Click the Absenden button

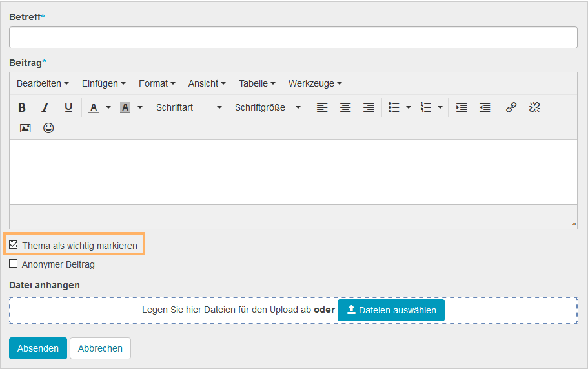pyautogui.click(x=38, y=348)
